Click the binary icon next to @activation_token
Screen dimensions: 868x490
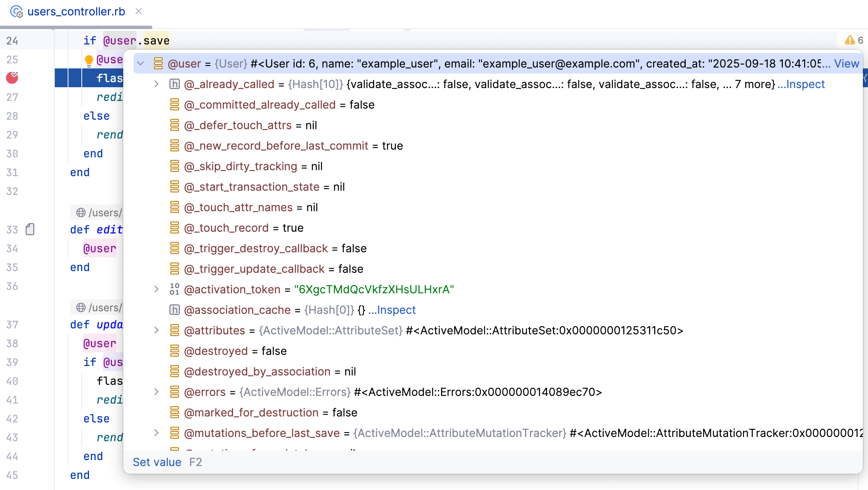point(175,289)
